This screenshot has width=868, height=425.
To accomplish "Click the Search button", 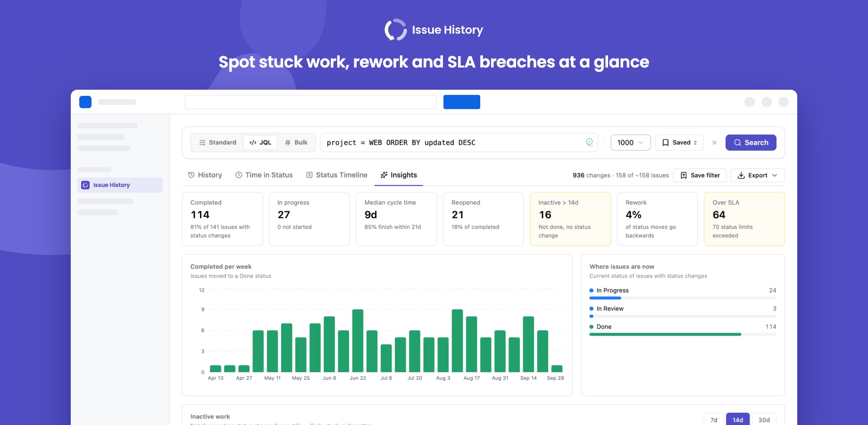I will click(x=751, y=143).
